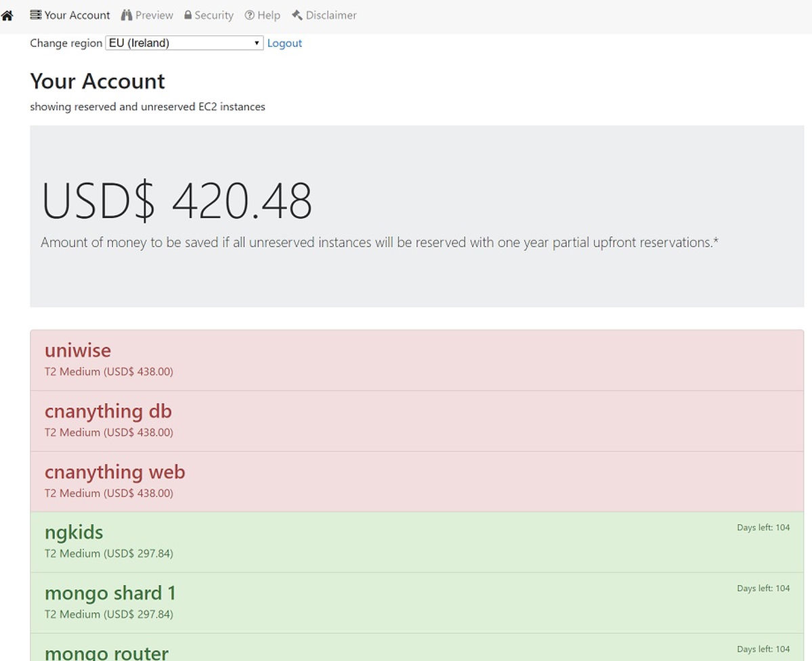Image resolution: width=812 pixels, height=661 pixels.
Task: Click the USD$ 420.48 savings panel
Action: 415,215
